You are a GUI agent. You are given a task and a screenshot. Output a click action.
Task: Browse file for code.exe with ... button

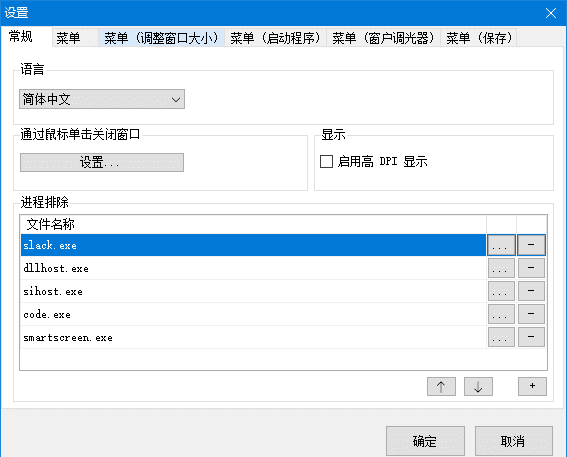pyautogui.click(x=501, y=314)
